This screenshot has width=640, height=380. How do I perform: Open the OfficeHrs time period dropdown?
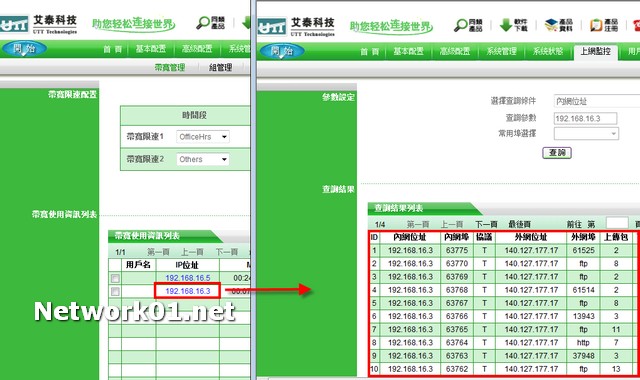203,137
